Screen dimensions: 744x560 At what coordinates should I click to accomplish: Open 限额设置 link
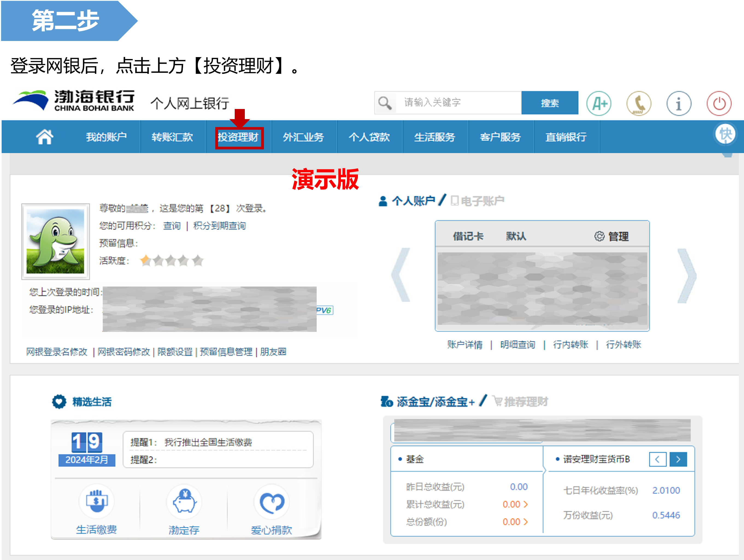(175, 352)
